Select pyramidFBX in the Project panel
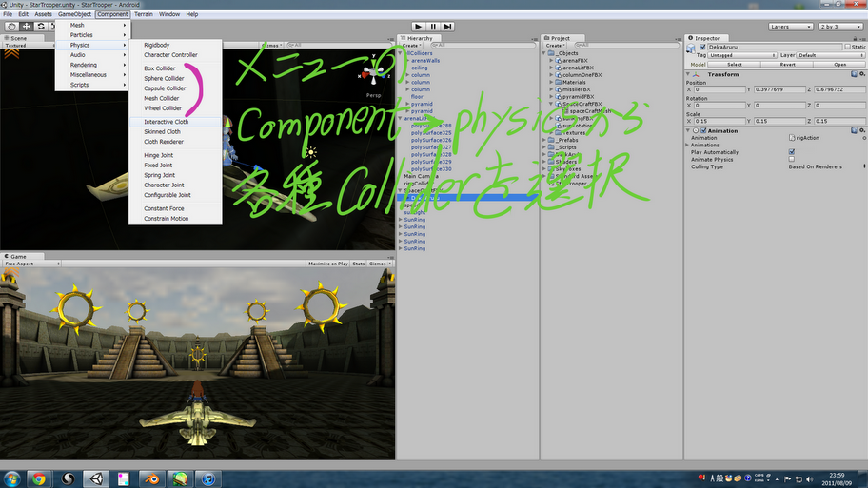 [579, 96]
